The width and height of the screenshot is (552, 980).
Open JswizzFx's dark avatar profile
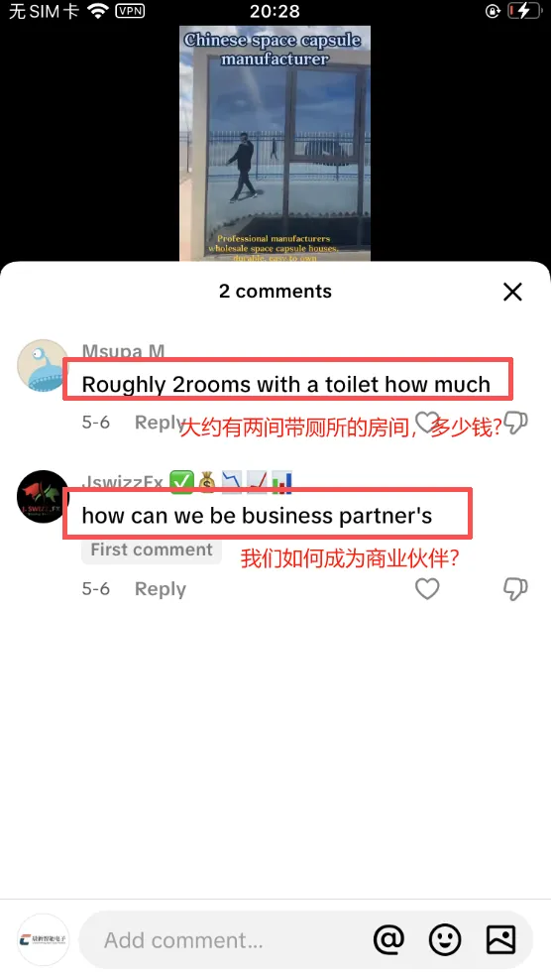click(x=43, y=496)
